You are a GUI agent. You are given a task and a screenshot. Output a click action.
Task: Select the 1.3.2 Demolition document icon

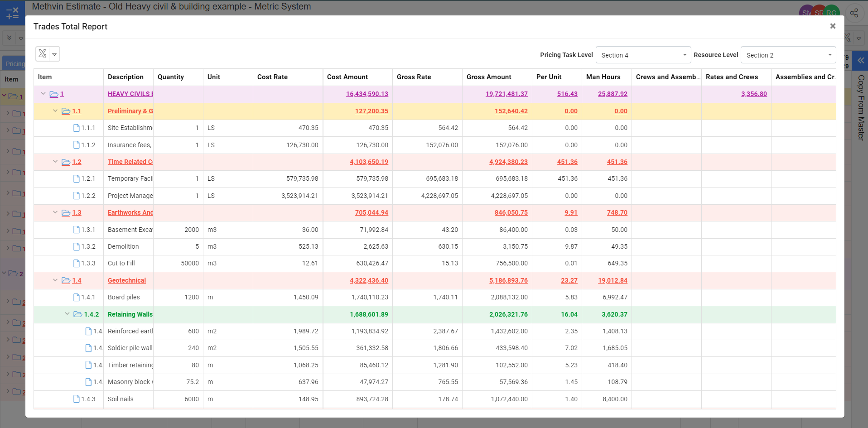[x=77, y=246]
